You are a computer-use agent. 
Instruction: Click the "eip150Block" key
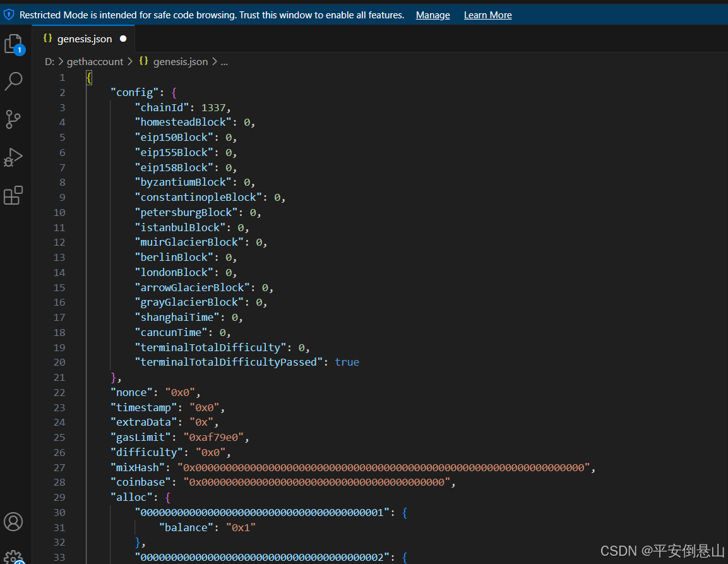click(174, 138)
